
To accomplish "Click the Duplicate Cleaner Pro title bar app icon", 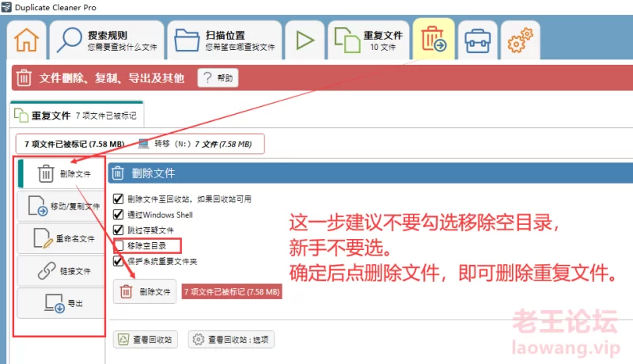I will [6, 7].
